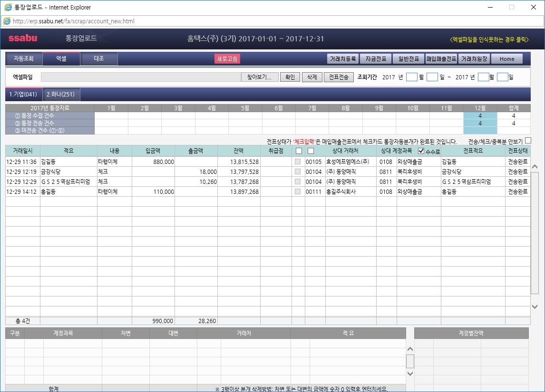Screen dimensions: 545x392
Task: Click the red 새로고침 button
Action: [227, 58]
